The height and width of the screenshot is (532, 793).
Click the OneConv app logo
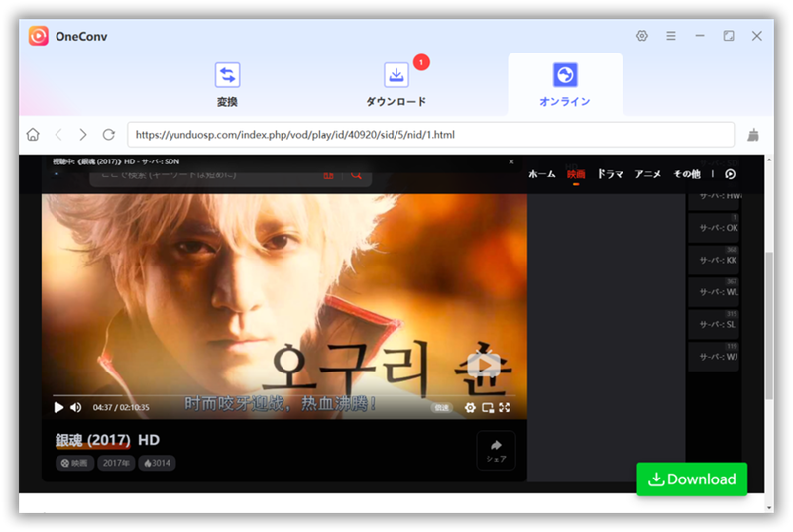click(39, 36)
